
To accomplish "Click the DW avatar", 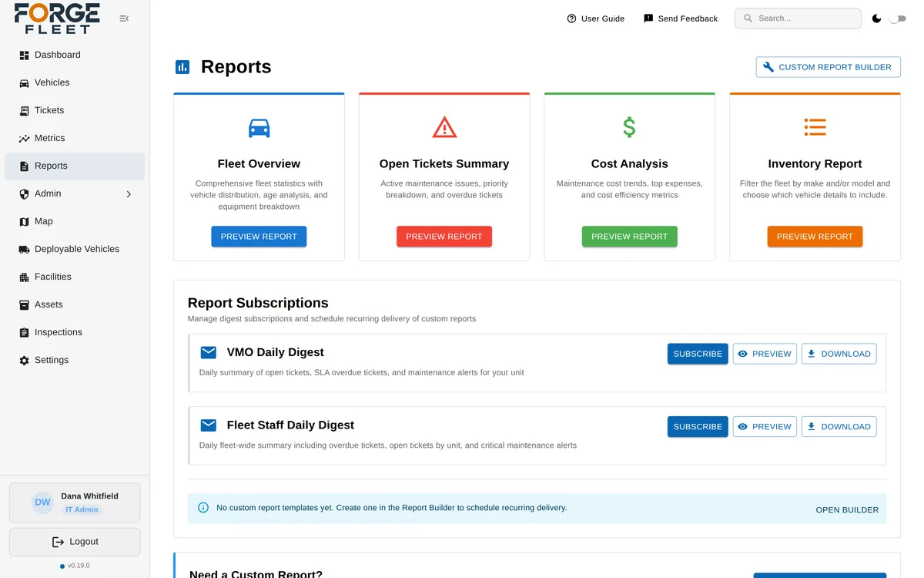I will [42, 502].
